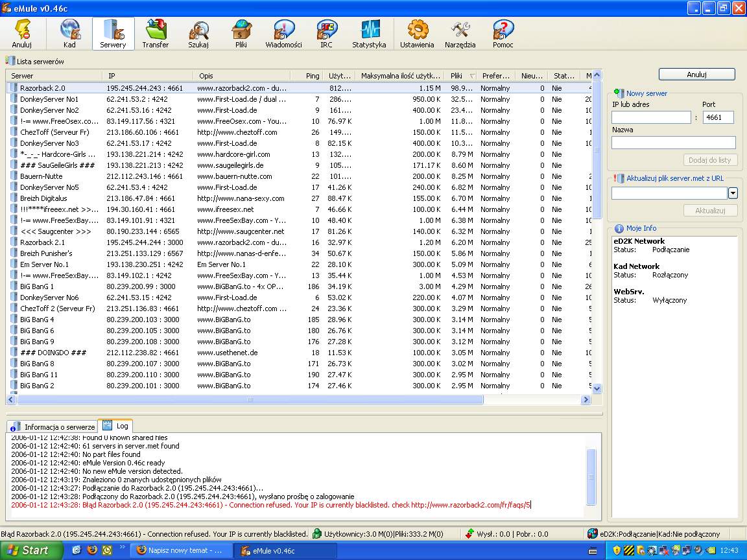The width and height of the screenshot is (747, 560).
Task: Click the horizontal scrollbar left arrow
Action: click(x=12, y=400)
